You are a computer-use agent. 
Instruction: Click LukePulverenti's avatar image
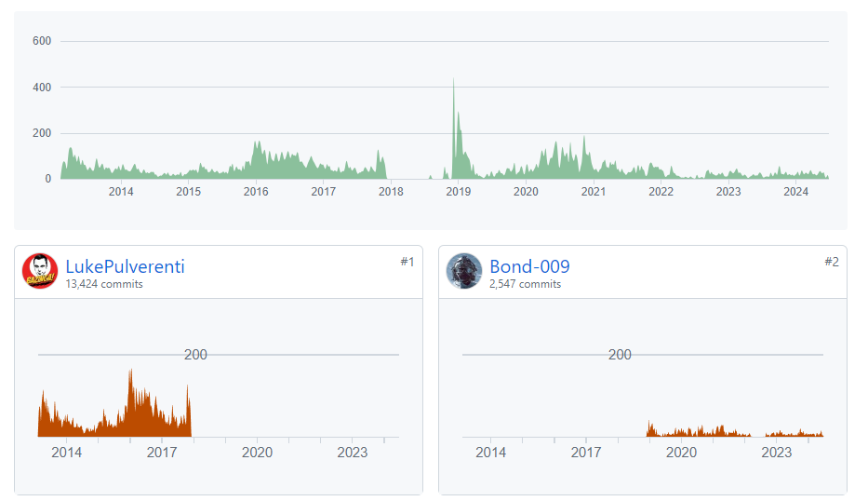click(x=40, y=271)
